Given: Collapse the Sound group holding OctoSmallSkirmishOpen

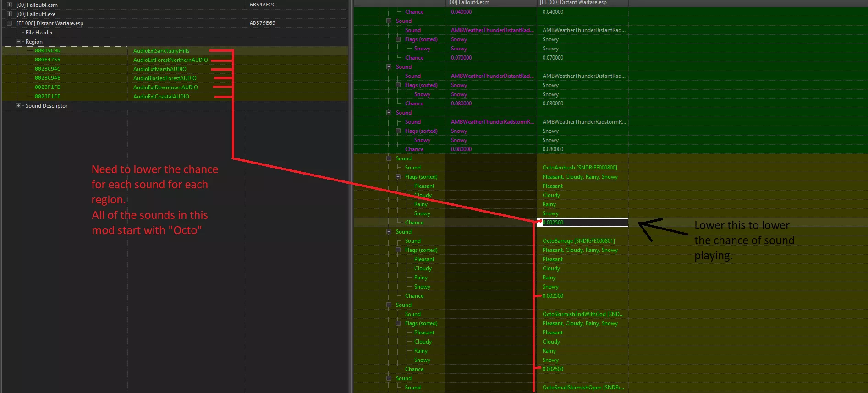Looking at the screenshot, I should click(x=389, y=378).
